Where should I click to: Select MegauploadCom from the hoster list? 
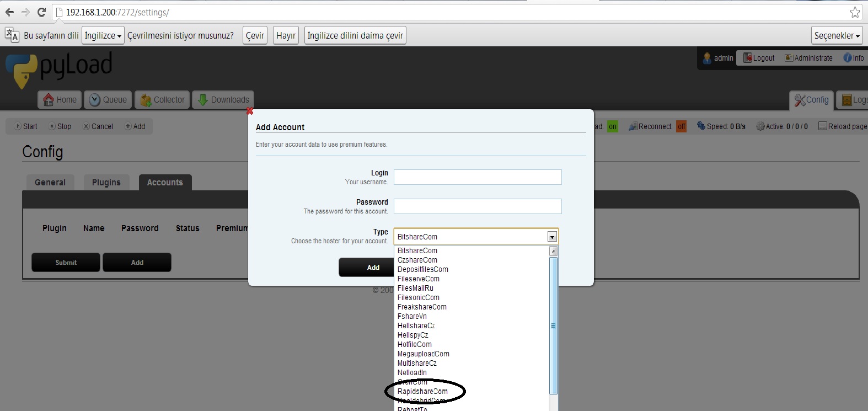pyautogui.click(x=472, y=354)
